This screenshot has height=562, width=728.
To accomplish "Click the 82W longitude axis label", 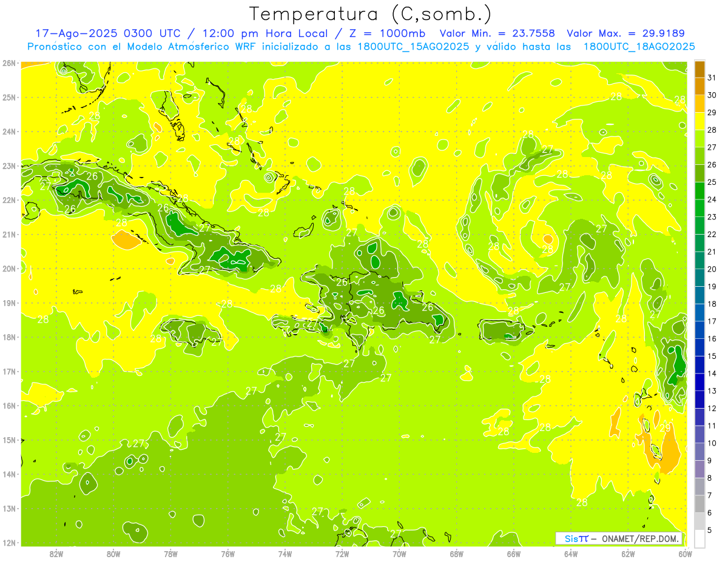I will (x=56, y=554).
